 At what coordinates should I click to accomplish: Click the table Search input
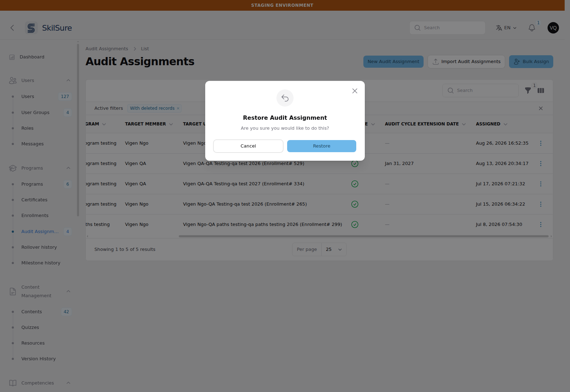click(x=481, y=91)
